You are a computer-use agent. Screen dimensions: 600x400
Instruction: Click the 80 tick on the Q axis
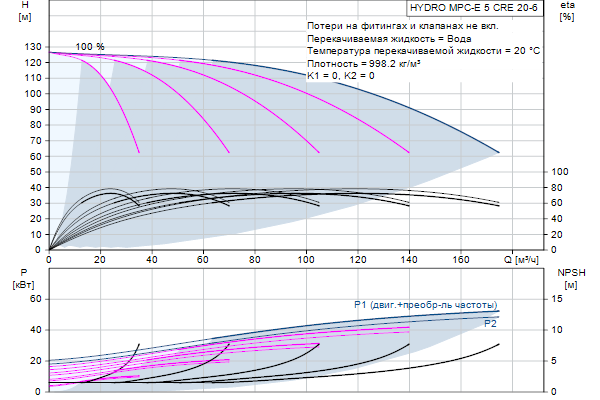click(255, 261)
